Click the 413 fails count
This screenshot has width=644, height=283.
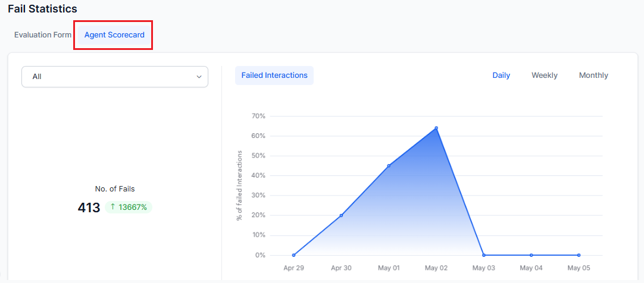tap(89, 207)
